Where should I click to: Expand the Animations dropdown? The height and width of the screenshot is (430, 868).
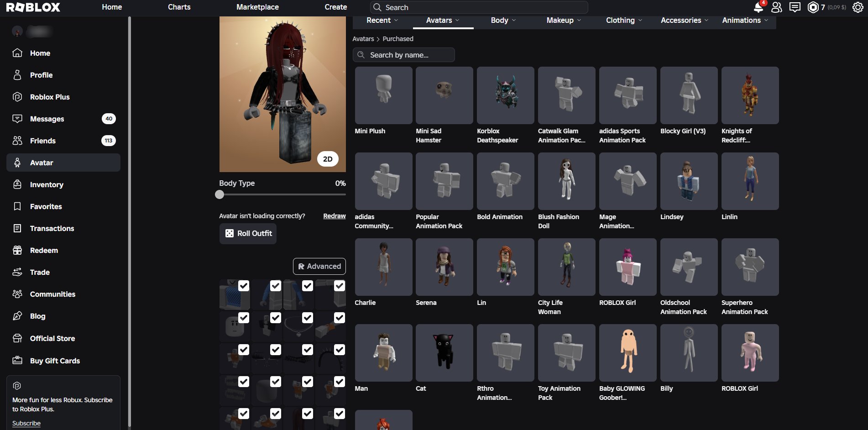(745, 20)
